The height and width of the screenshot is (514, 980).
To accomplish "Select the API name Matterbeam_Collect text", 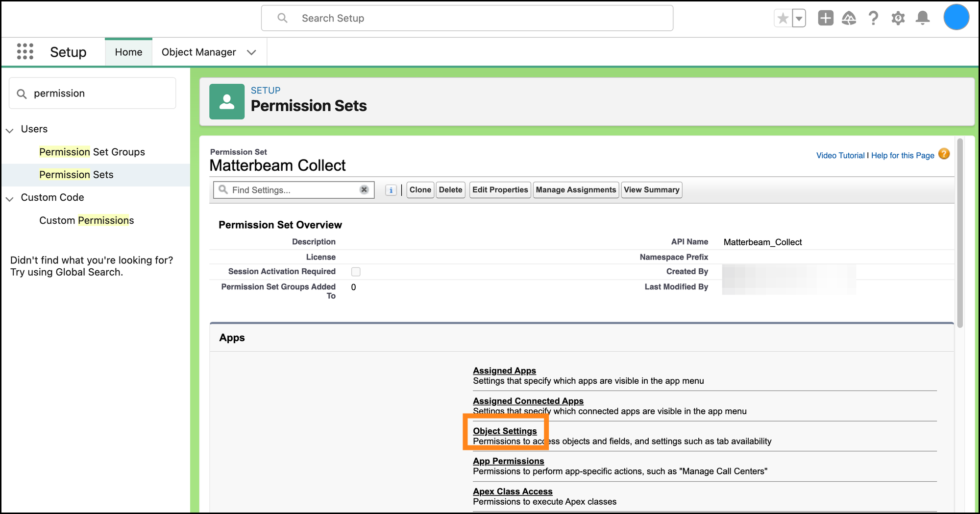I will [x=762, y=242].
